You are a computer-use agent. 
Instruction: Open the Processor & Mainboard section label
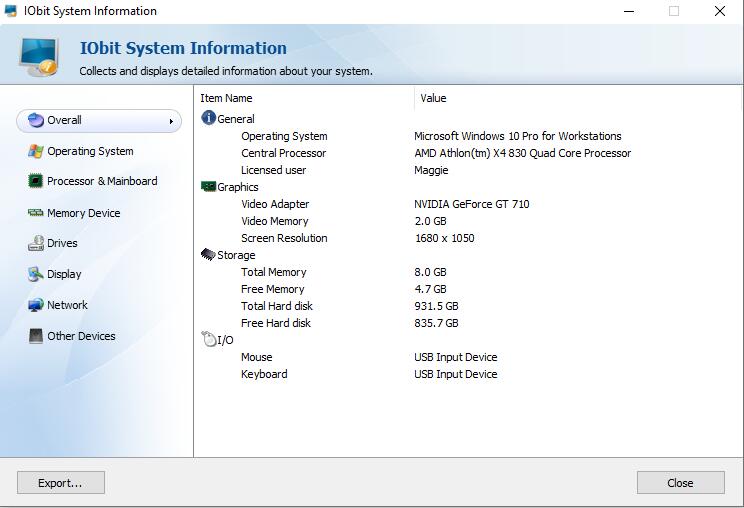point(102,181)
